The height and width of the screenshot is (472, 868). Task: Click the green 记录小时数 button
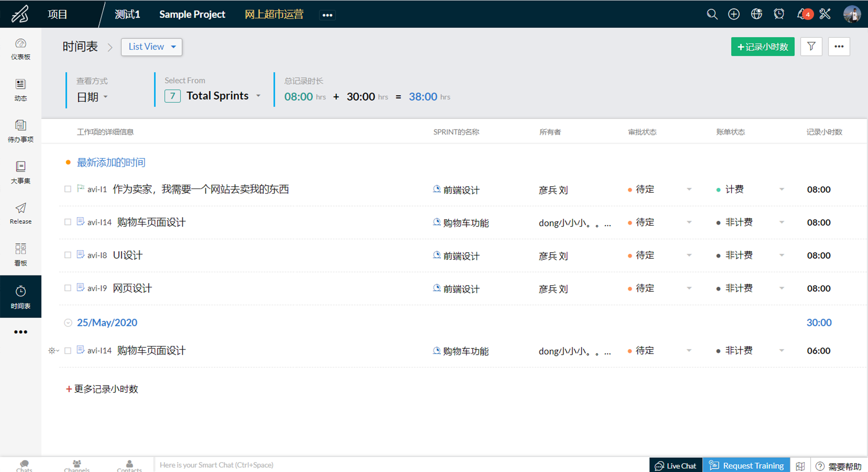pyautogui.click(x=762, y=47)
